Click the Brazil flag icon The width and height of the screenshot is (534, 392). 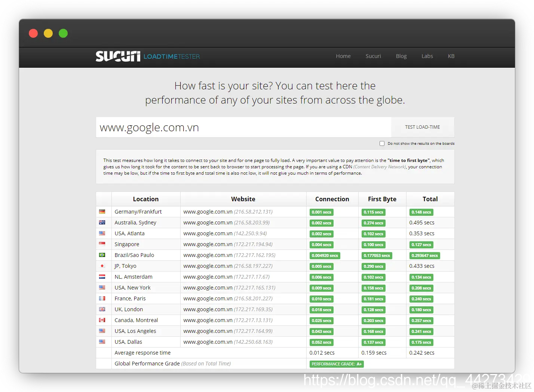click(102, 255)
